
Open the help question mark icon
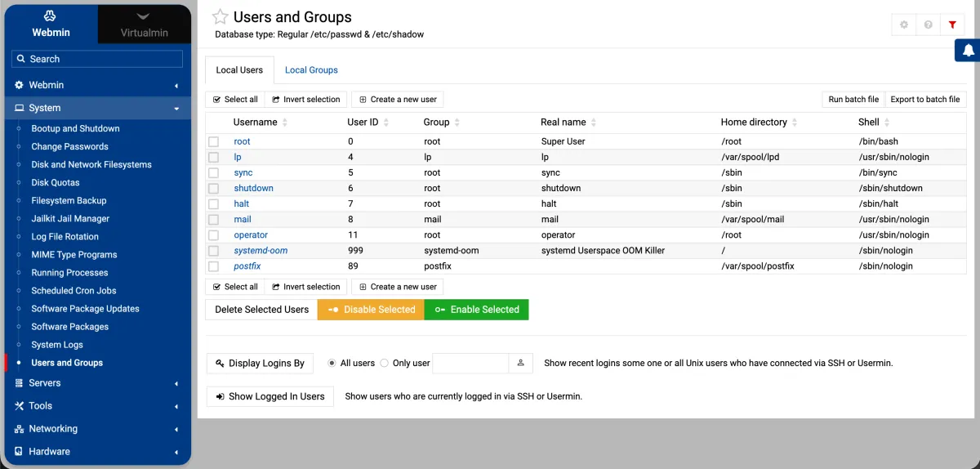(x=929, y=25)
